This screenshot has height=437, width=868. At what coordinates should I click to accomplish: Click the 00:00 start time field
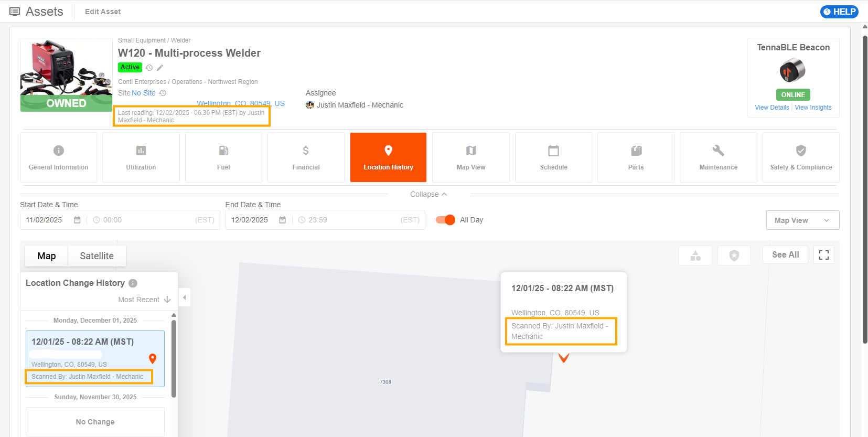(153, 220)
